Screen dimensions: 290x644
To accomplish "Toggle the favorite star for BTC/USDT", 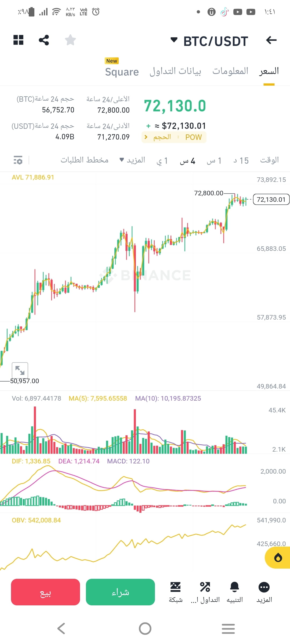I will click(70, 40).
